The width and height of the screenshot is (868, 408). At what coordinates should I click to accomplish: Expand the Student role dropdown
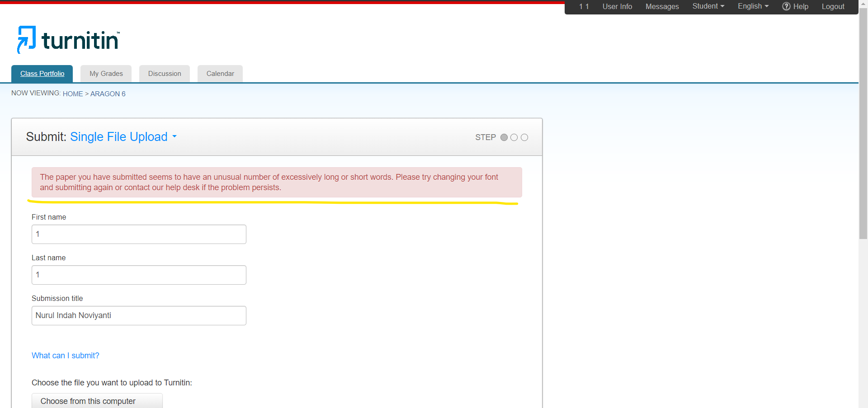click(x=708, y=6)
